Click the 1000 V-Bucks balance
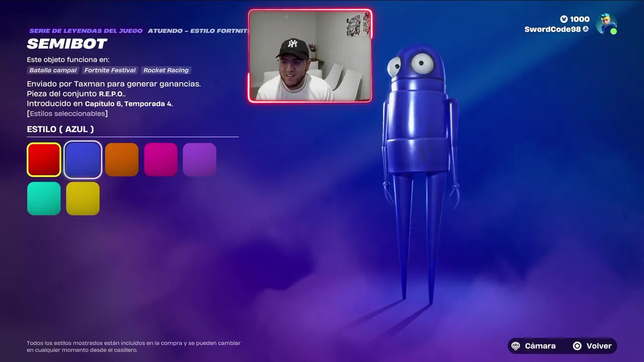 point(580,19)
